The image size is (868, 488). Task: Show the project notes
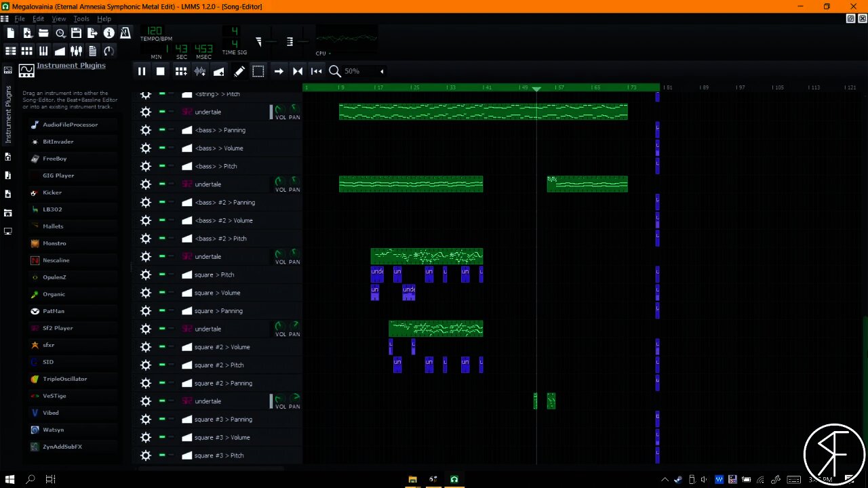92,51
